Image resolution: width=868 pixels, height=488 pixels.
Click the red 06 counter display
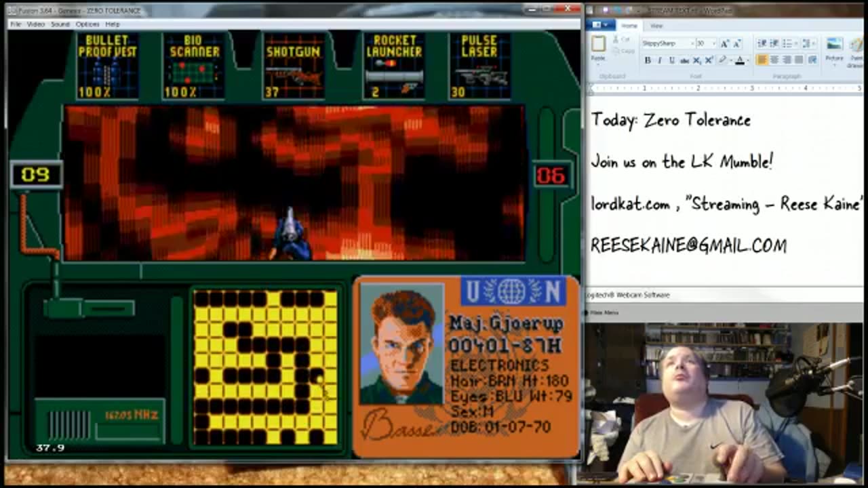click(x=551, y=176)
